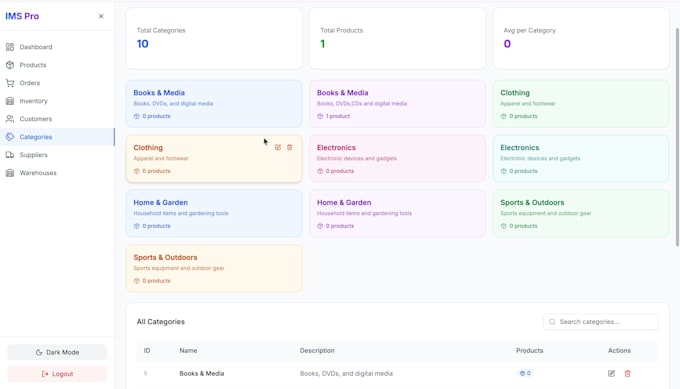Image resolution: width=680 pixels, height=389 pixels.
Task: Click the Avg per Category stat card
Action: (x=581, y=38)
